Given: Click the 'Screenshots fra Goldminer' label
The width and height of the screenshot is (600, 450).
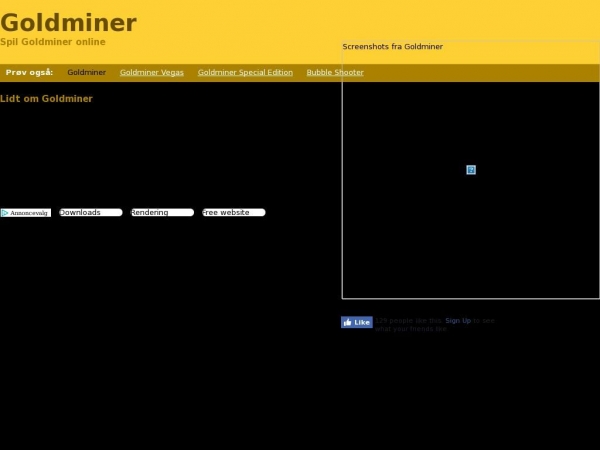Looking at the screenshot, I should [393, 47].
